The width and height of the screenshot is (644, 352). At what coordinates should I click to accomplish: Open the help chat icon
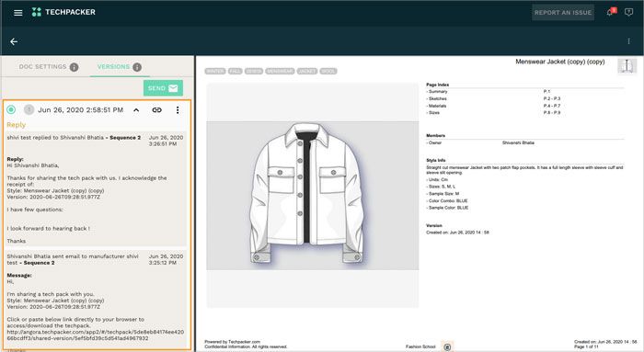tap(628, 12)
